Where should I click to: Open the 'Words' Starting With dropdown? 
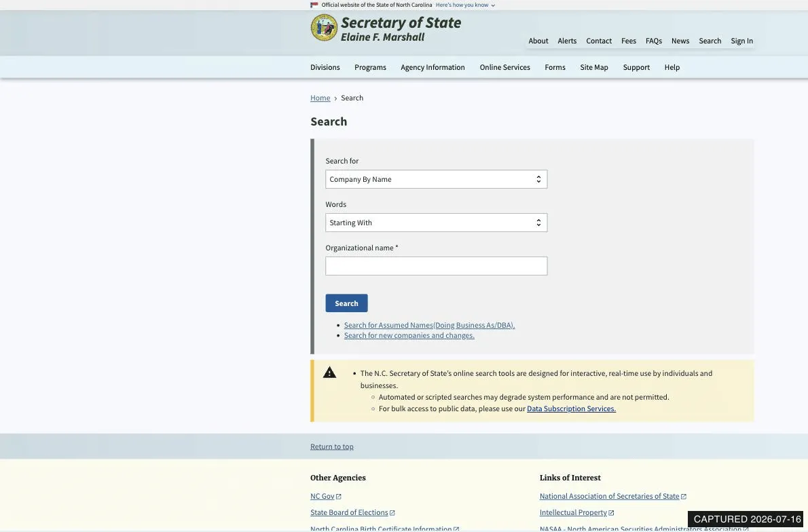(x=436, y=223)
